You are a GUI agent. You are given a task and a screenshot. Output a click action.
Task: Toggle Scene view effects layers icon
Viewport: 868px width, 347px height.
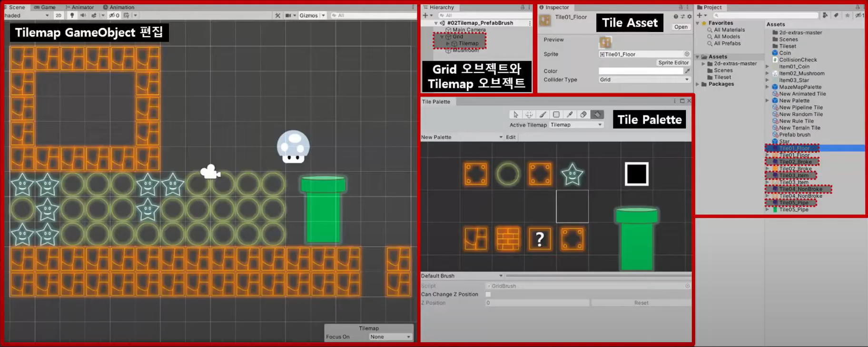pos(94,15)
